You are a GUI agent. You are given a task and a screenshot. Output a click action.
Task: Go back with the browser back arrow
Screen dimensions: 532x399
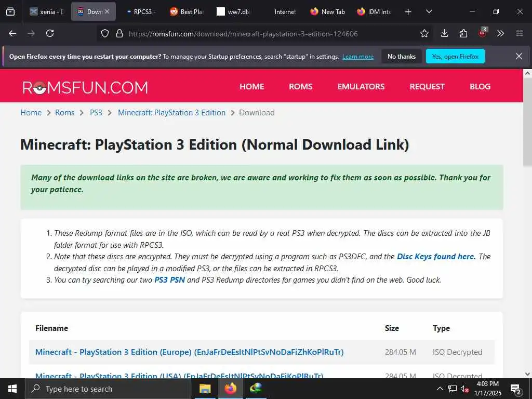pyautogui.click(x=12, y=33)
